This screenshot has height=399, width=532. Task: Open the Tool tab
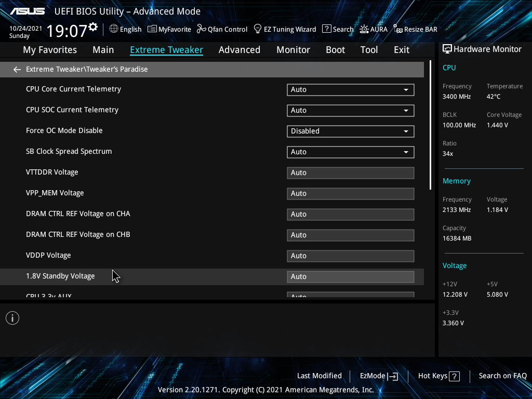369,50
